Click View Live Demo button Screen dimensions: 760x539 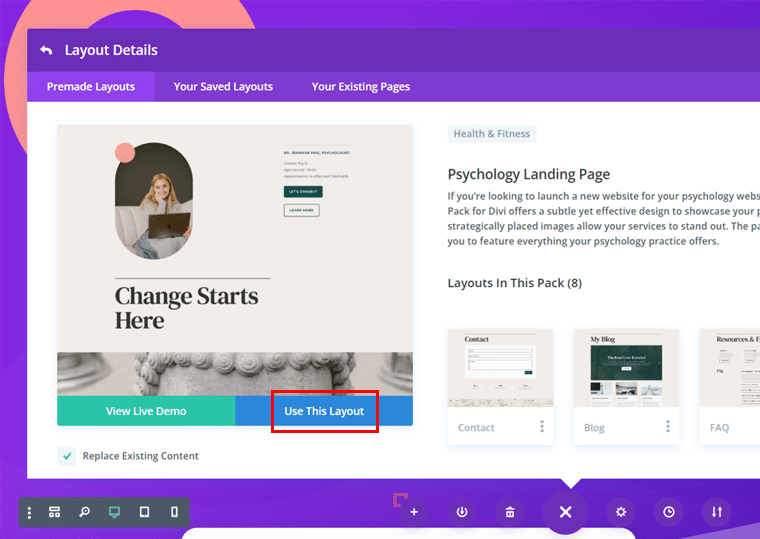pos(146,411)
